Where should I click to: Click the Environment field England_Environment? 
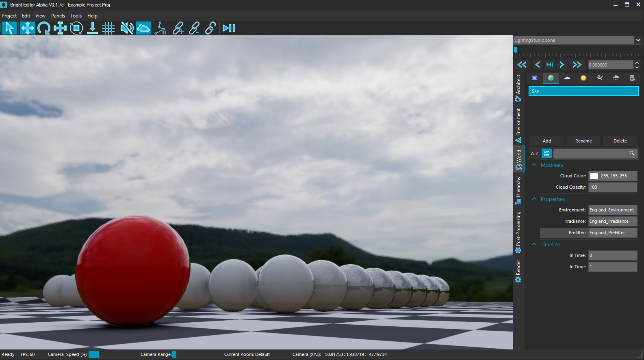613,210
